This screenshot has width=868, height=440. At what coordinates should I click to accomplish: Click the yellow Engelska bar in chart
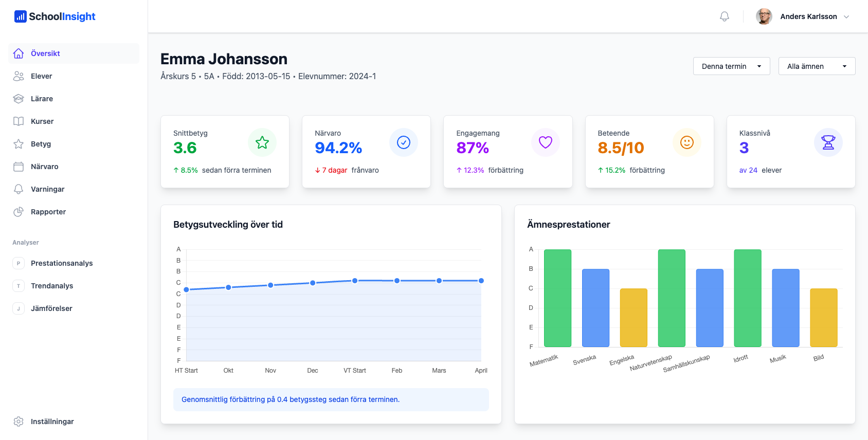[x=634, y=318]
